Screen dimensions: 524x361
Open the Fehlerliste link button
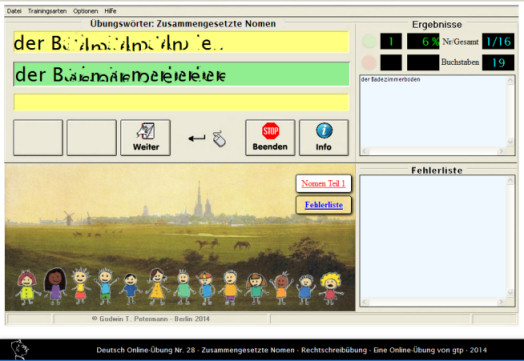(x=323, y=205)
